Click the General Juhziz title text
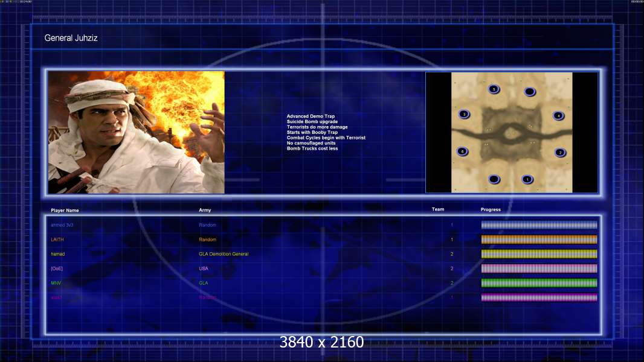 click(x=71, y=38)
